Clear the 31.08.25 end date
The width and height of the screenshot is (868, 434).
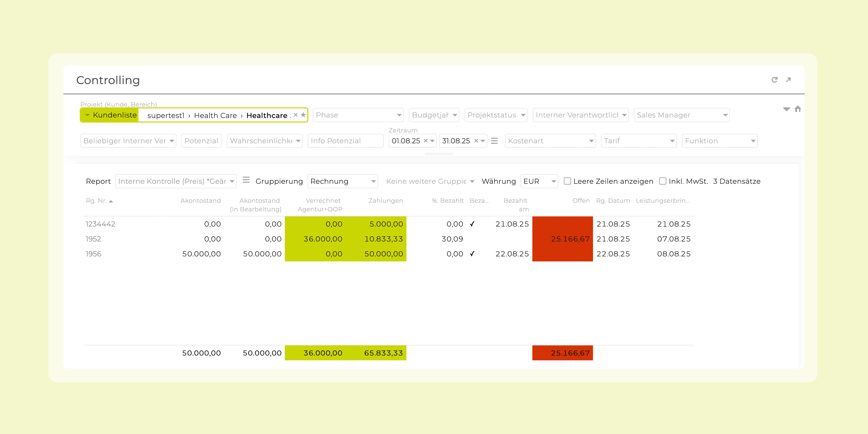[x=476, y=141]
